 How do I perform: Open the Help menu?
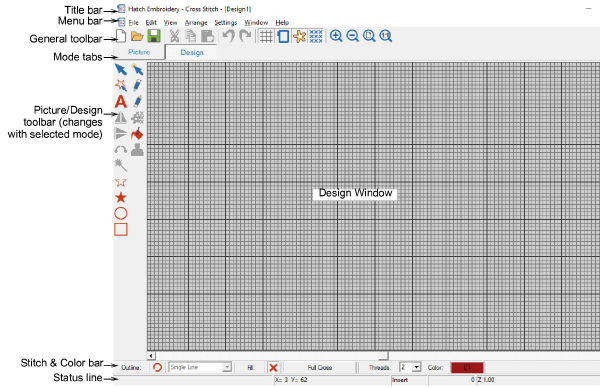click(x=282, y=23)
